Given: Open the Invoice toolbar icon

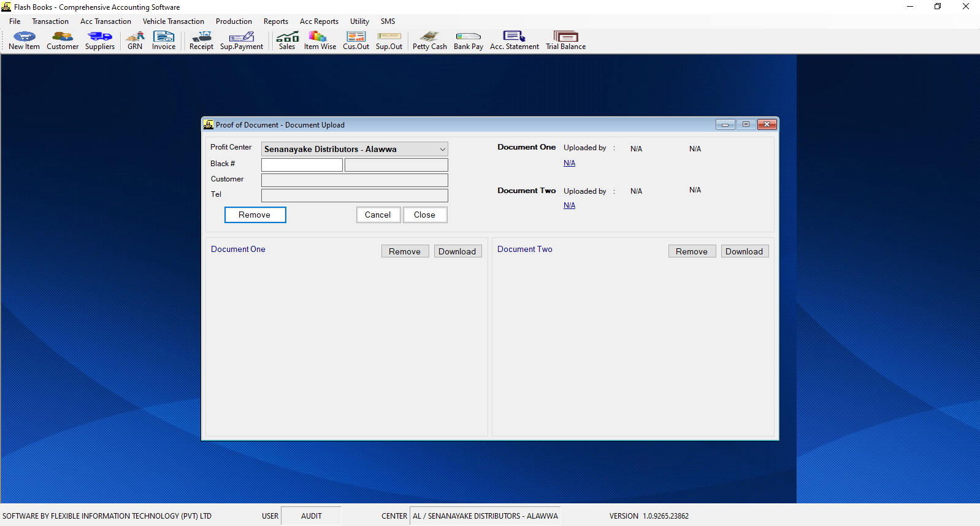Looking at the screenshot, I should coord(164,40).
